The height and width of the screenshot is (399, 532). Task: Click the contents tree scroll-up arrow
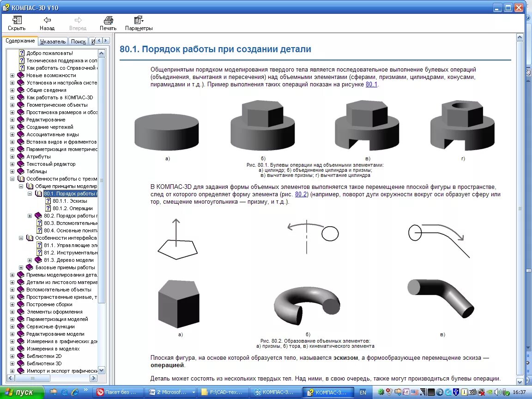[102, 53]
